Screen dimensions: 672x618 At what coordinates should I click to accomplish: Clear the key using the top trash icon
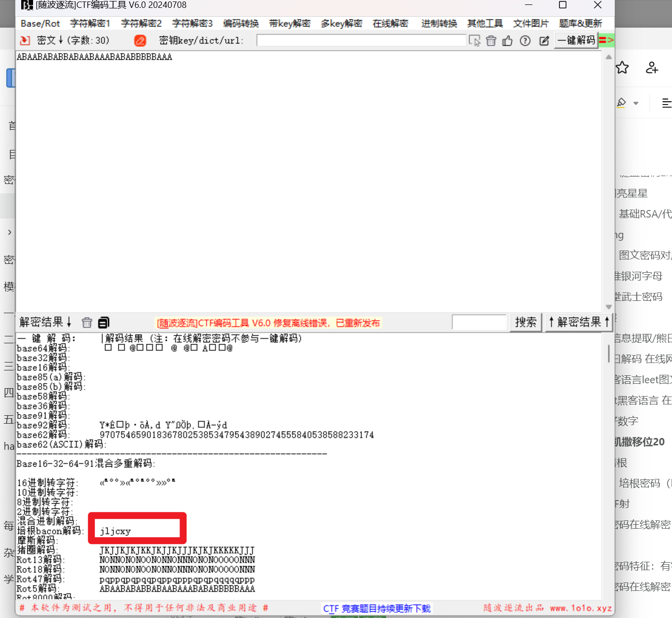(491, 40)
